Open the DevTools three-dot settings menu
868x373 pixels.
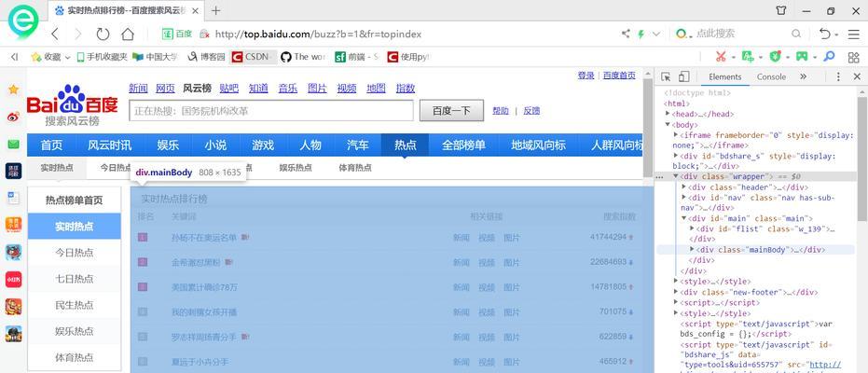(838, 76)
